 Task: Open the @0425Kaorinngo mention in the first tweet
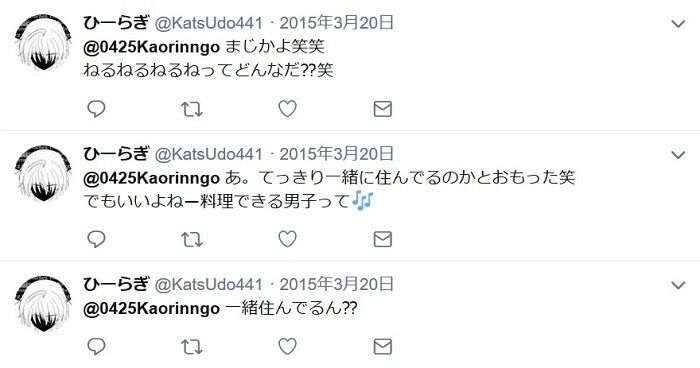pos(151,47)
